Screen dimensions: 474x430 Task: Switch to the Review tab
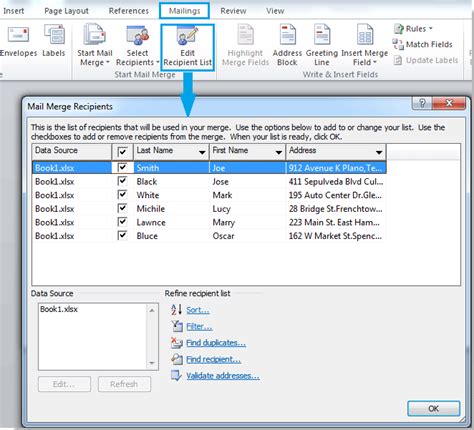click(233, 11)
